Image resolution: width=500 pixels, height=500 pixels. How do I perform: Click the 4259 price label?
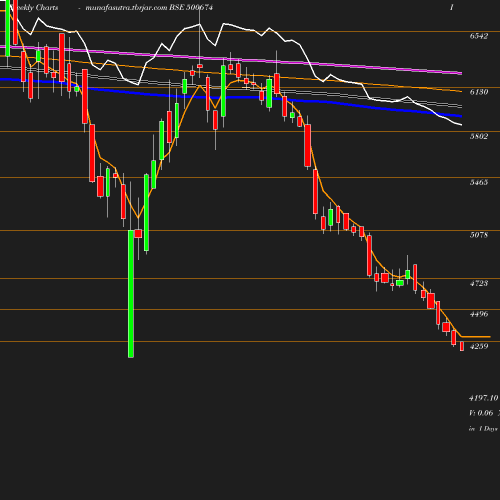pyautogui.click(x=479, y=346)
